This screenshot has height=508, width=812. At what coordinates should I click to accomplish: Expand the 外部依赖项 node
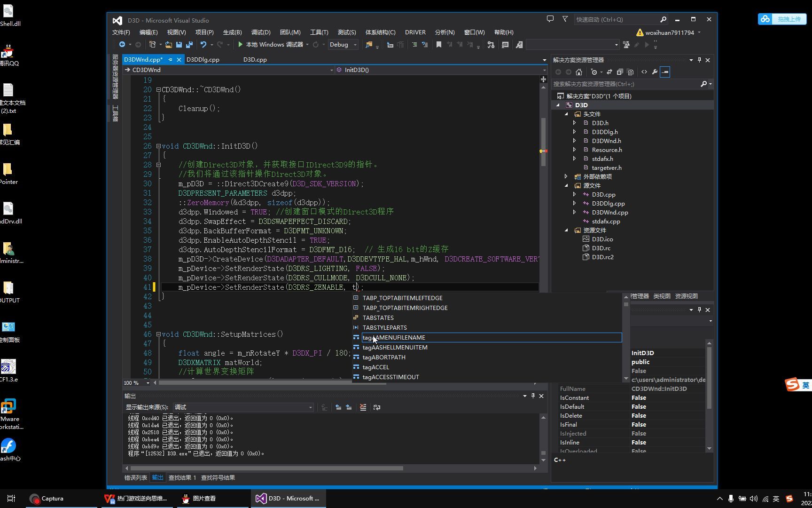(x=566, y=176)
